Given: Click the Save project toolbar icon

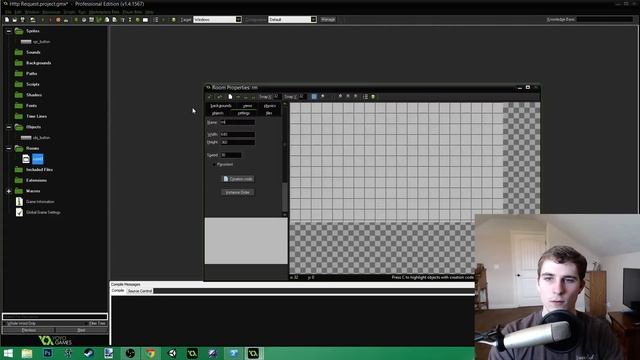Looking at the screenshot, I should pyautogui.click(x=22, y=20).
